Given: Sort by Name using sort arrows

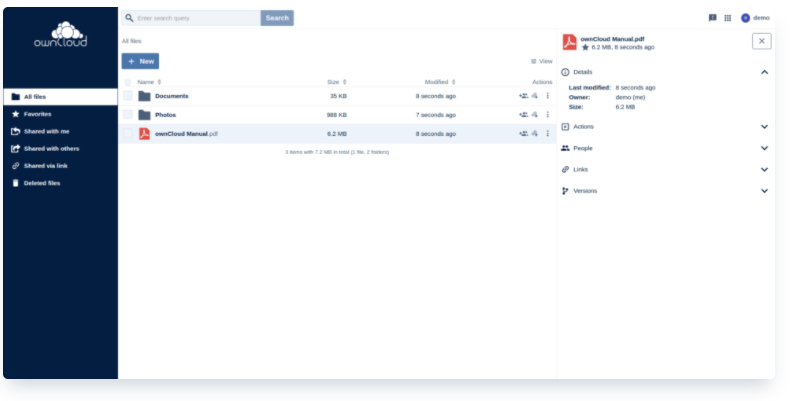Looking at the screenshot, I should [159, 82].
